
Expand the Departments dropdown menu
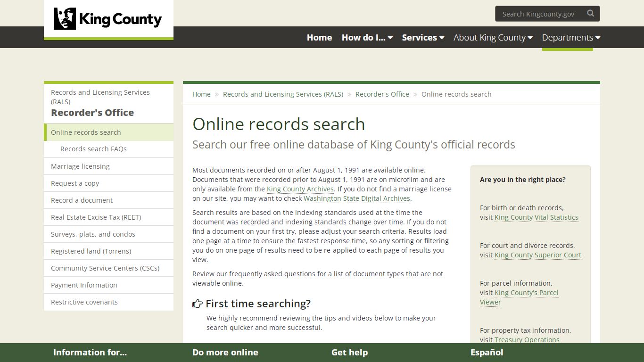571,37
